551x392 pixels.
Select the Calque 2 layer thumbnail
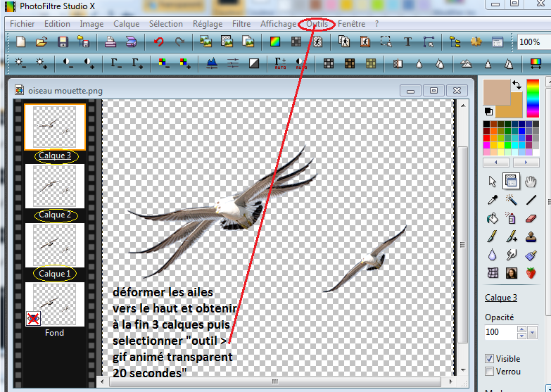54,186
